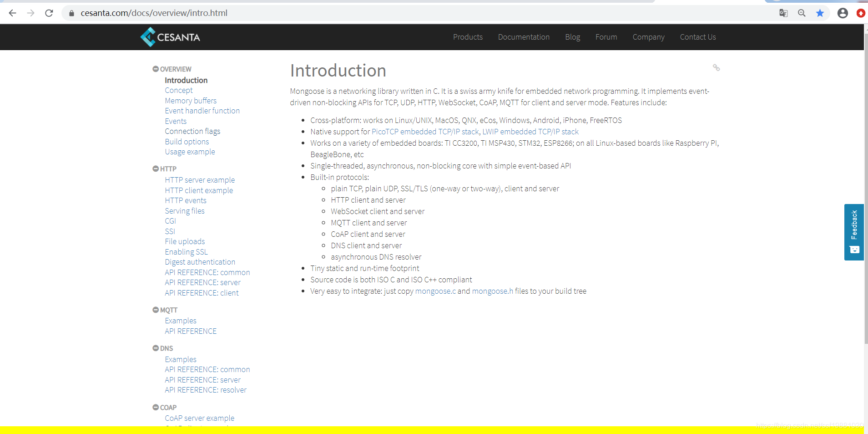This screenshot has height=434, width=868.
Task: Open the browser profile avatar icon
Action: [842, 13]
